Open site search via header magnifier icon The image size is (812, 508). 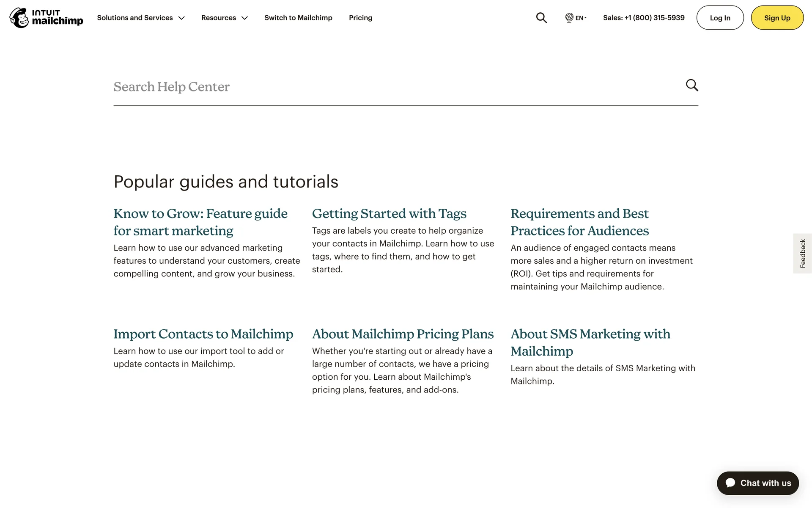click(x=541, y=18)
